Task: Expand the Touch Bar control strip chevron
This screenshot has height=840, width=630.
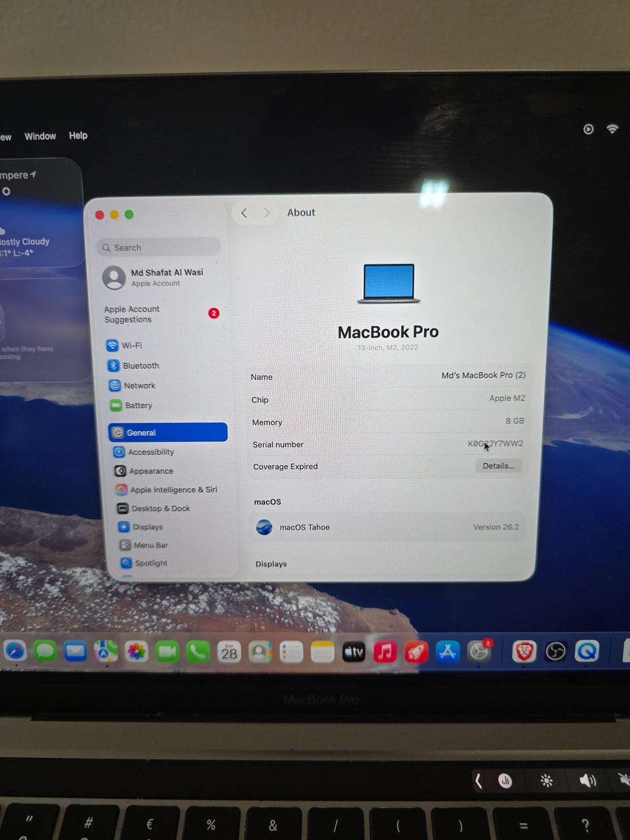Action: [478, 780]
